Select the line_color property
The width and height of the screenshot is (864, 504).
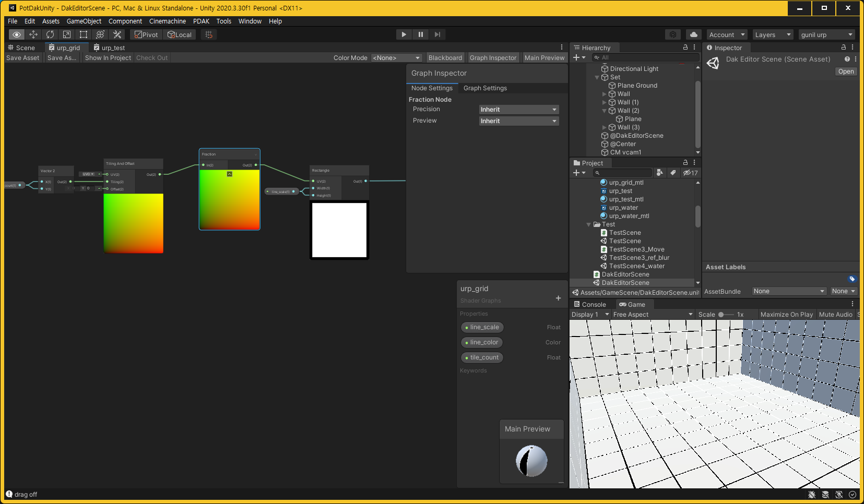coord(481,342)
